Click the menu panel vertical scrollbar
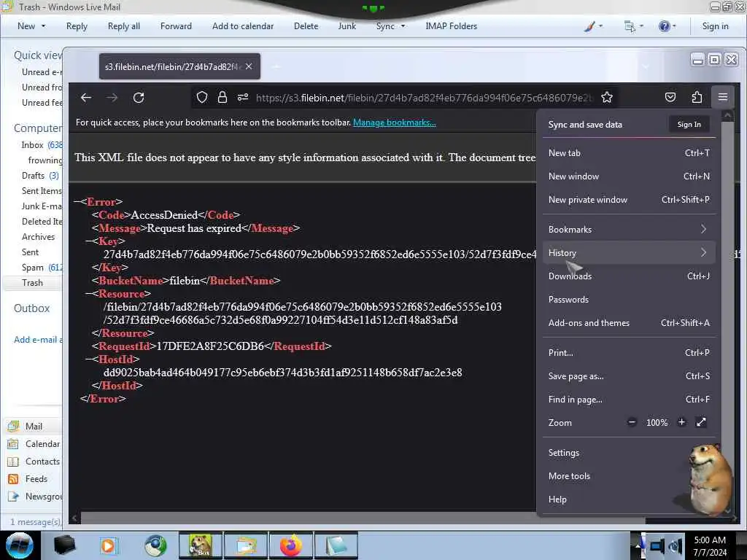The height and width of the screenshot is (560, 747). pyautogui.click(x=727, y=312)
